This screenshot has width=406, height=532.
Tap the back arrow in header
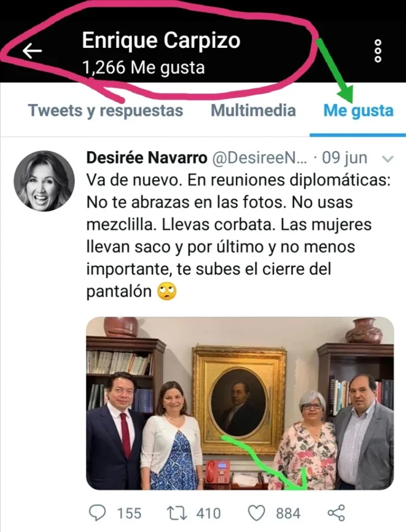32,51
